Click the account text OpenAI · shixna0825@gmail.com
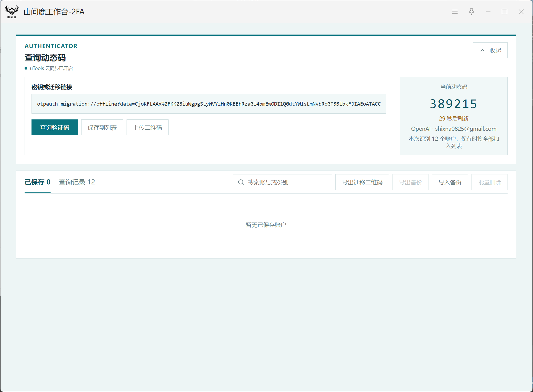This screenshot has width=533, height=392. [x=454, y=129]
